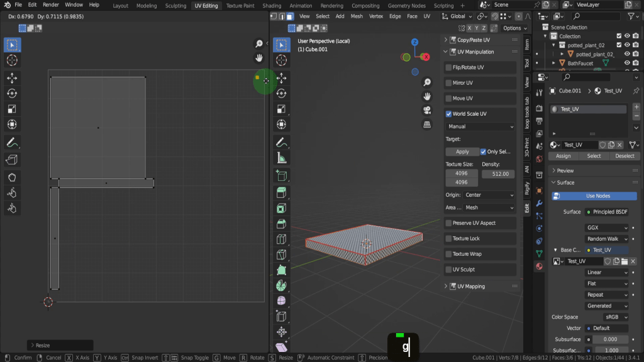This screenshot has height=362, width=644.
Task: Activate the Annotate tool in UV editor
Action: [12, 143]
